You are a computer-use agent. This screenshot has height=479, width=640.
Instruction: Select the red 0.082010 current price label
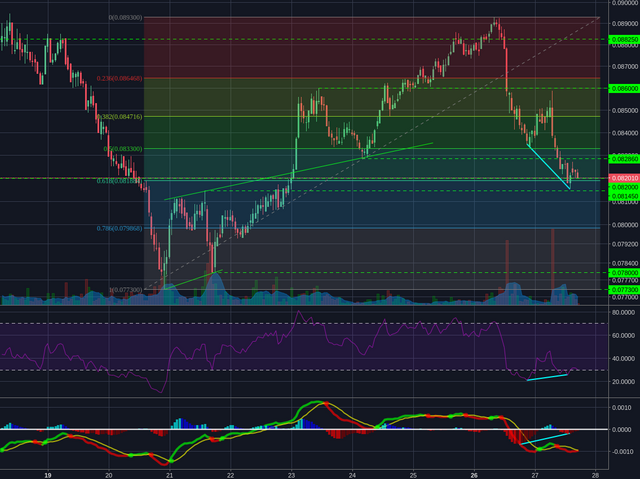click(624, 178)
